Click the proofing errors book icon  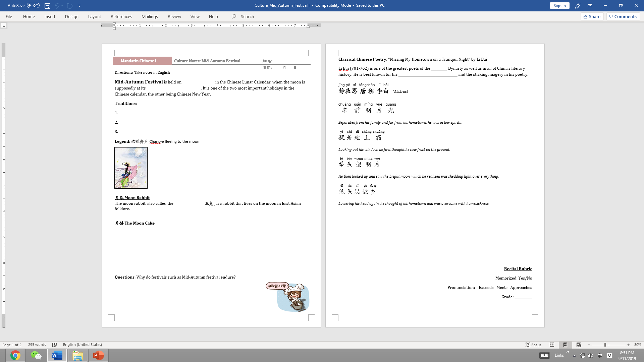55,345
